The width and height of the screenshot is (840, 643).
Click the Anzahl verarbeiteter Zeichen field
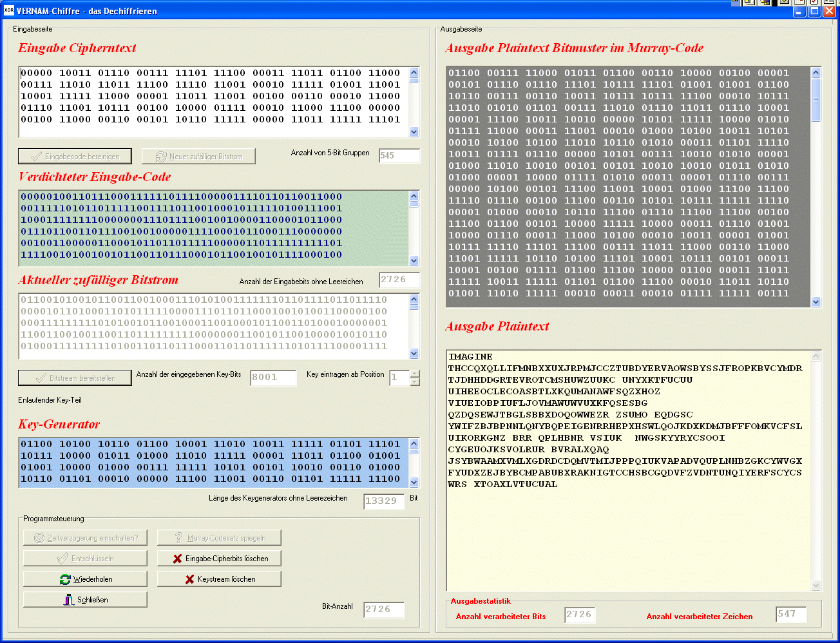791,615
